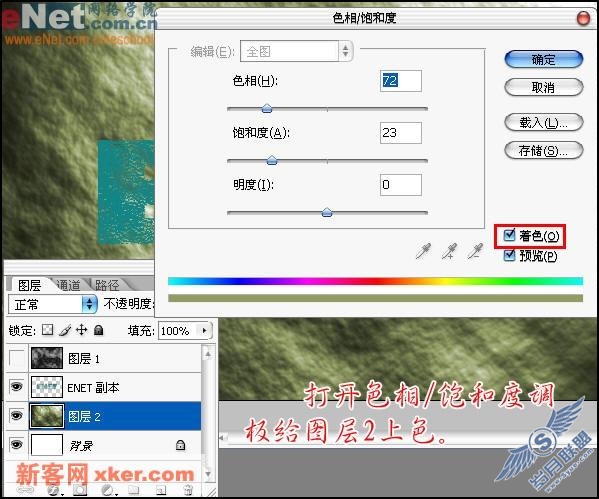Expand the 填充 fill percentage arrow
Screen dimensions: 599x499
click(205, 330)
